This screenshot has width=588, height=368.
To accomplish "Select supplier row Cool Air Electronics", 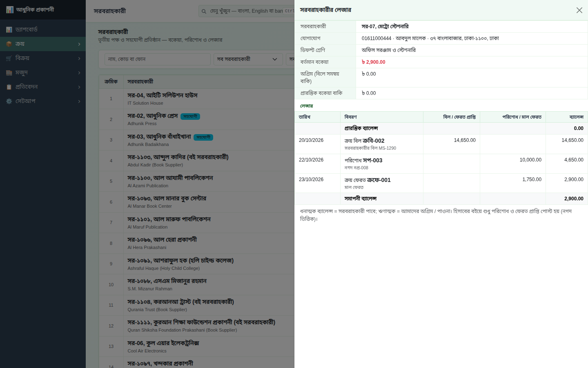I will tap(196, 347).
